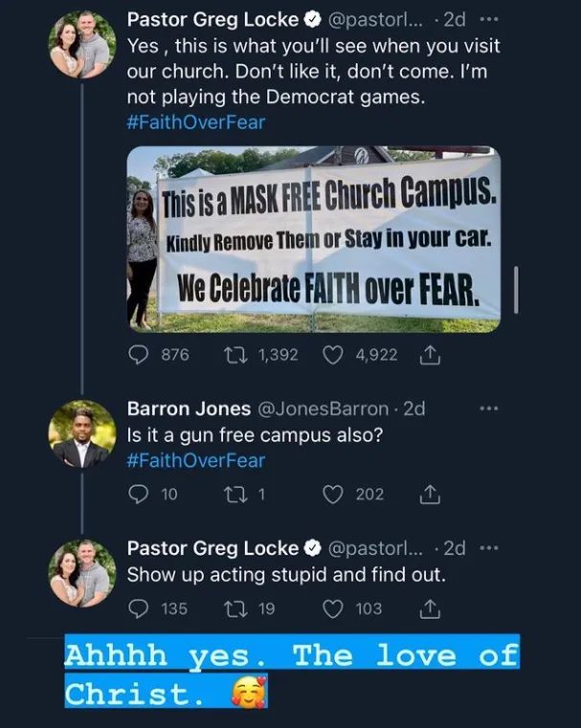Open reply thread on the "find out" tweet
The width and height of the screenshot is (581, 728).
(140, 607)
